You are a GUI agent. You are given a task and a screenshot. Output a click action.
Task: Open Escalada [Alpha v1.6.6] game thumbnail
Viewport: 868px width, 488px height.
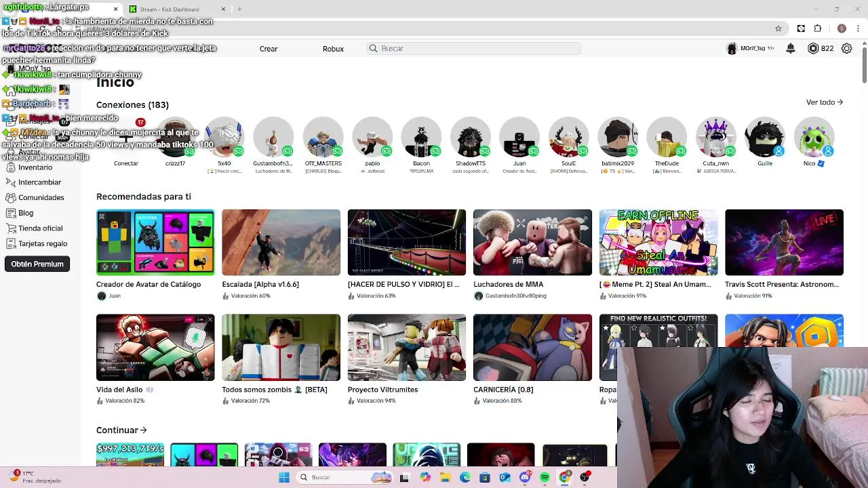pos(281,243)
